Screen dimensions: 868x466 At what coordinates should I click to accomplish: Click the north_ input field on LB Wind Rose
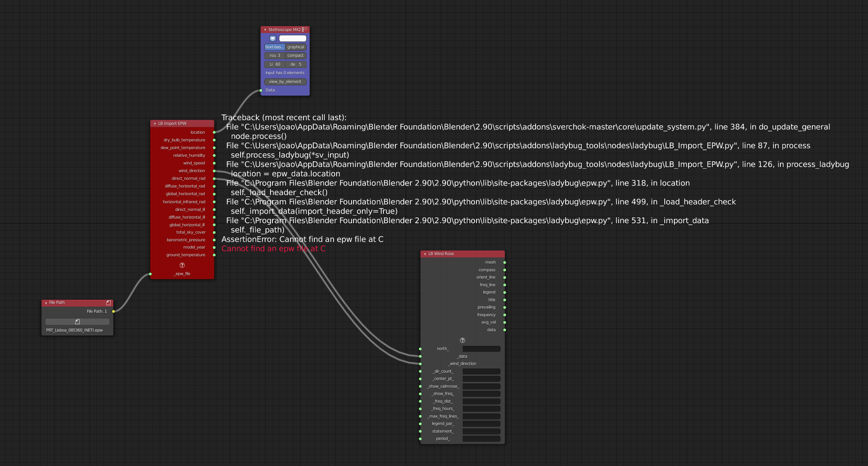coord(481,348)
